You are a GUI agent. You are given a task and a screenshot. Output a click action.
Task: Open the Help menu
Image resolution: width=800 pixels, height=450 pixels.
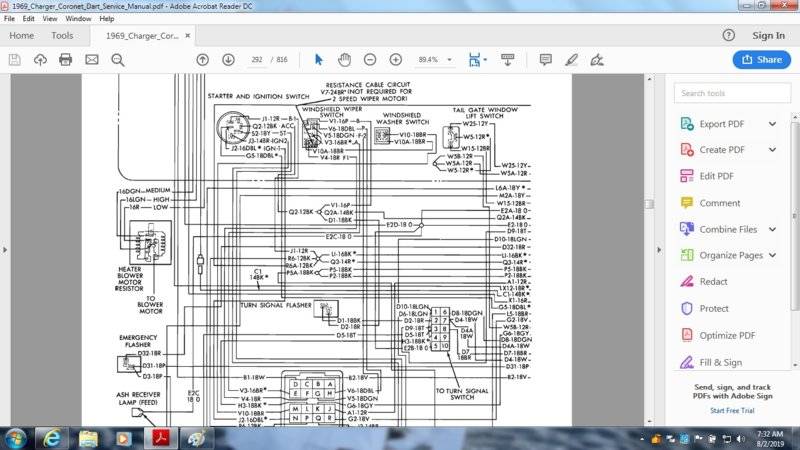pos(107,18)
